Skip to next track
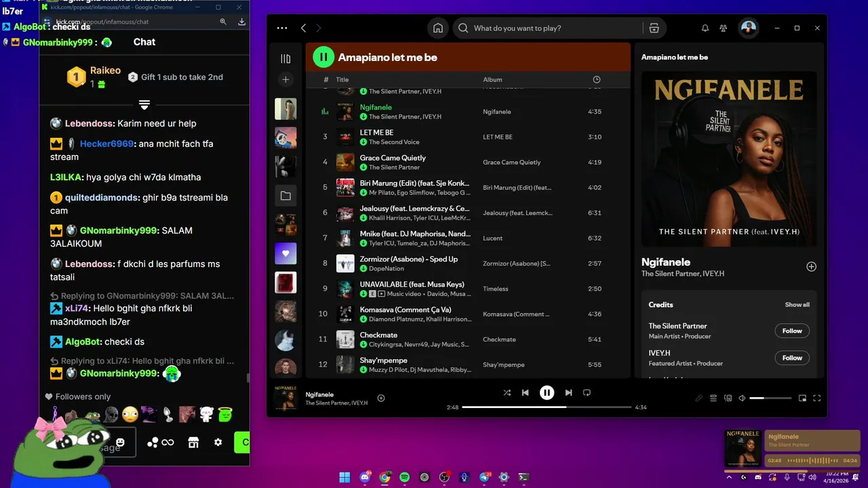868x488 pixels. coord(568,392)
